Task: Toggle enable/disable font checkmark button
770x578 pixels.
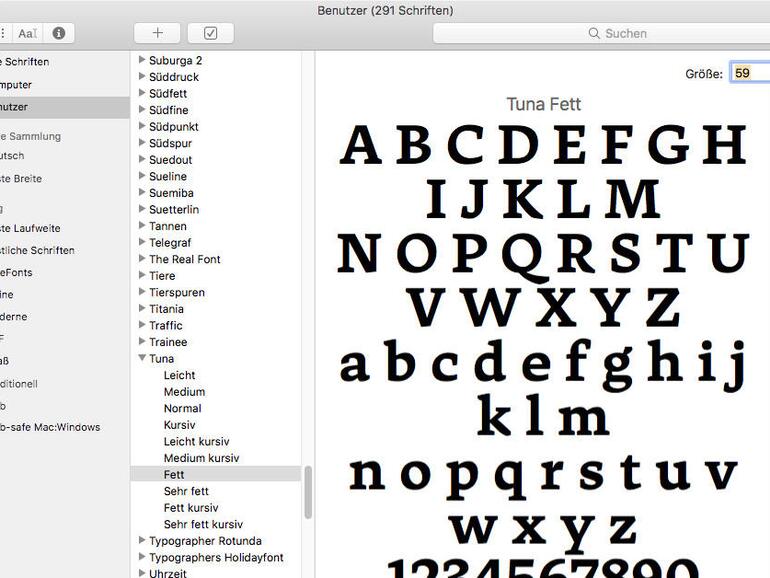Action: point(210,33)
